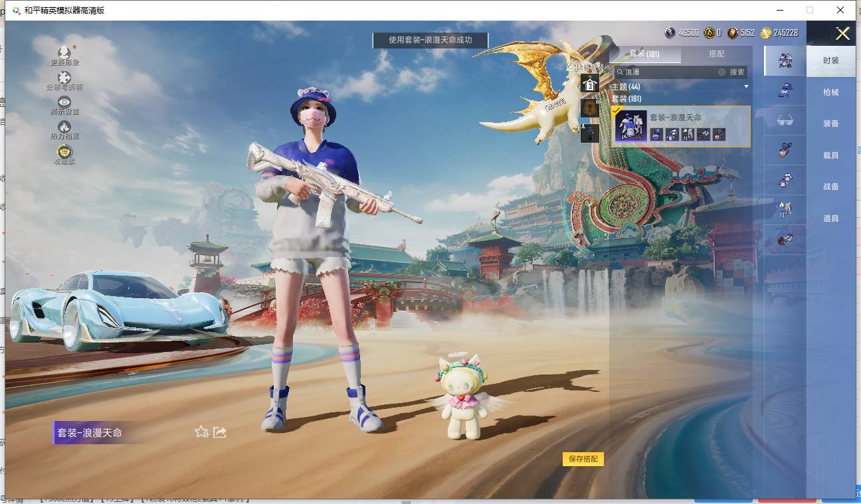Viewport: 861px width, 504px height.
Task: Clear the search field text
Action: click(721, 72)
